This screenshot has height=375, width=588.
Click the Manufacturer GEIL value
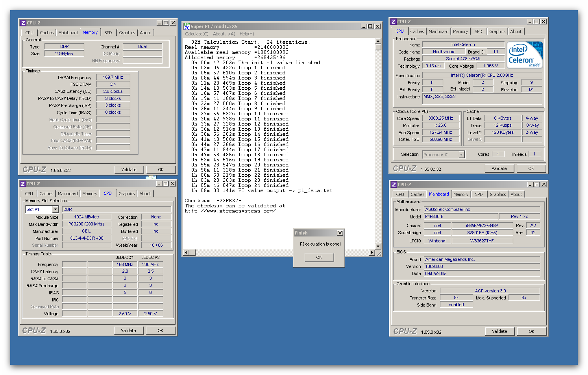click(x=87, y=231)
